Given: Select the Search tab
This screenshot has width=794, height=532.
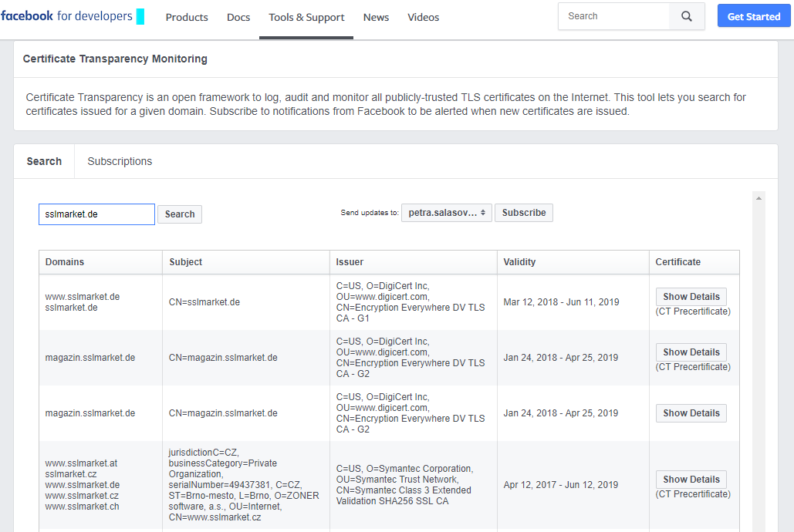Looking at the screenshot, I should coord(44,161).
